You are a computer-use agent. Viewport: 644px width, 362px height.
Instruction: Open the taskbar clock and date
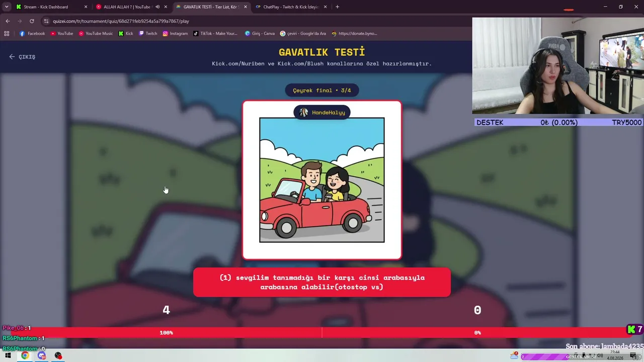tap(615, 355)
